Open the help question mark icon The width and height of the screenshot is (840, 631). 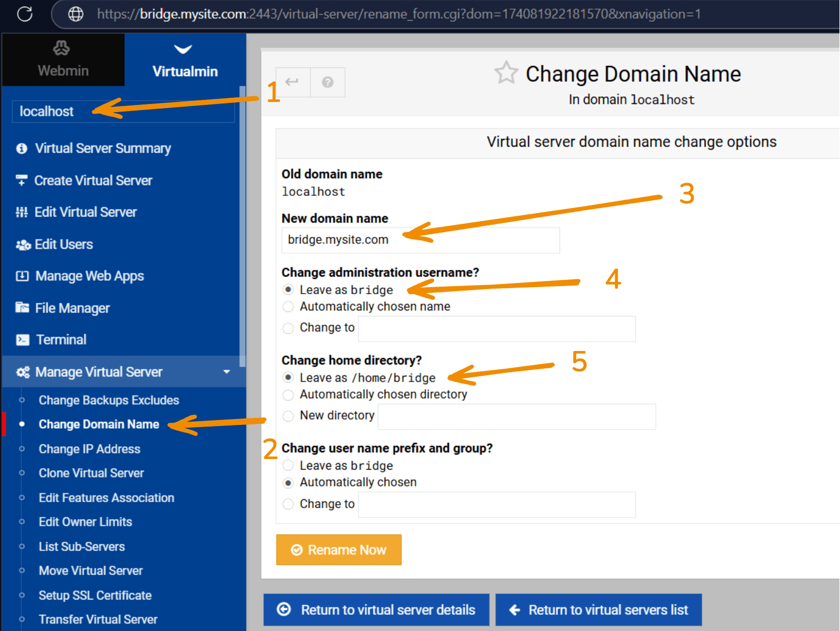point(328,82)
